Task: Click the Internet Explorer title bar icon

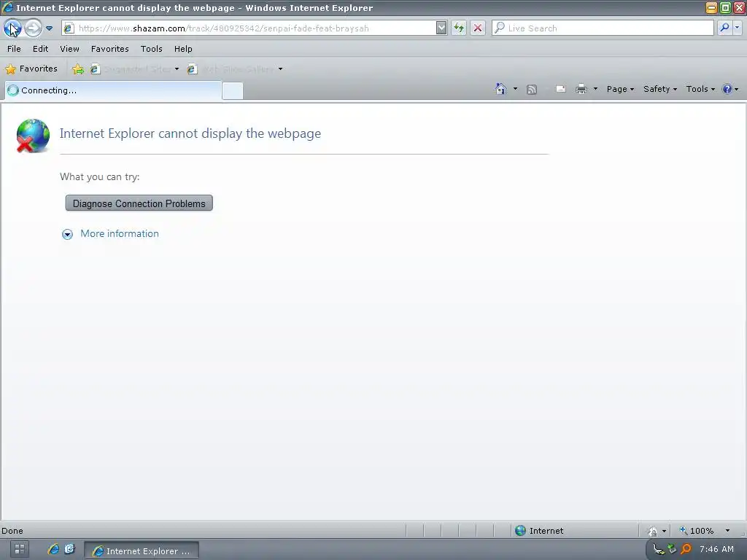Action: click(7, 7)
